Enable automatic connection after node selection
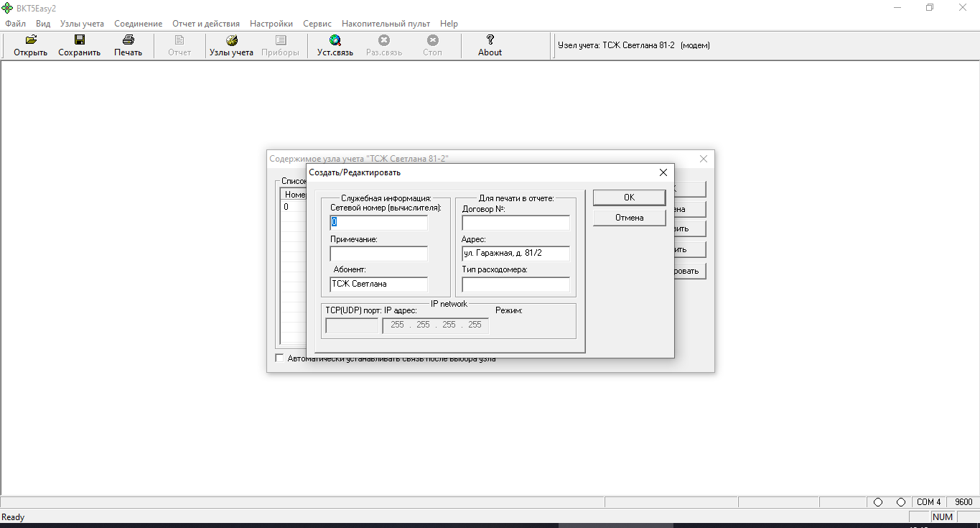 [x=280, y=358]
